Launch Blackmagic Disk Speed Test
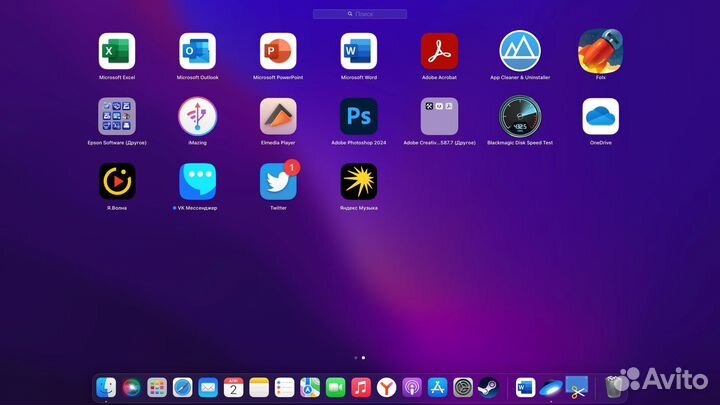The width and height of the screenshot is (720, 405). coord(520,116)
